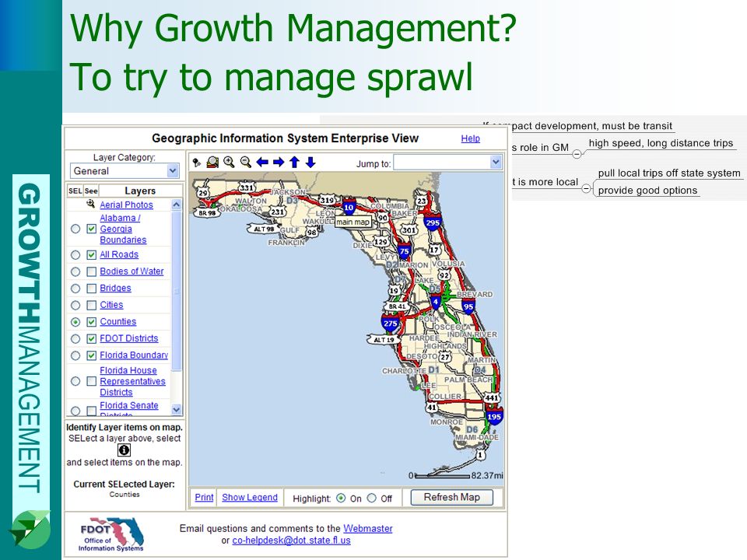Click 'high speed, long distance trips' node

click(661, 143)
